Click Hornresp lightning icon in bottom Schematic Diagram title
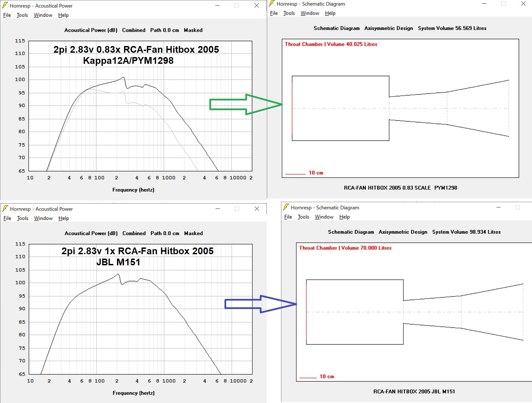The image size is (532, 403). pos(286,207)
